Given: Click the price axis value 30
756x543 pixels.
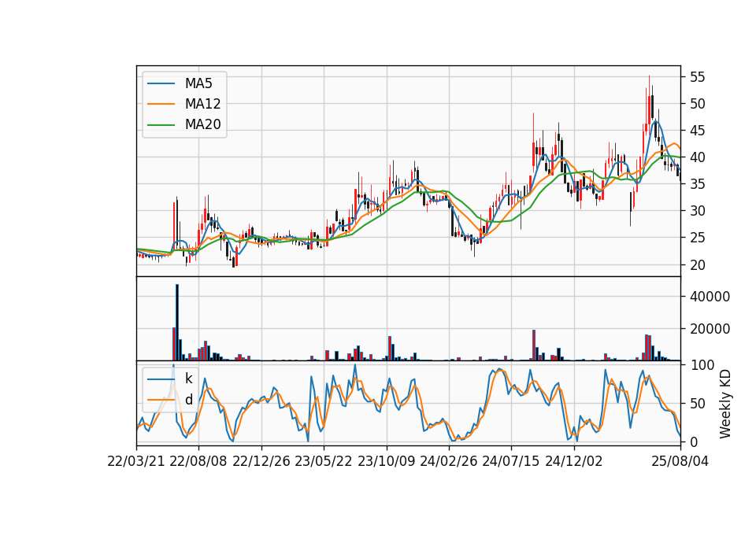Looking at the screenshot, I should pyautogui.click(x=697, y=211).
